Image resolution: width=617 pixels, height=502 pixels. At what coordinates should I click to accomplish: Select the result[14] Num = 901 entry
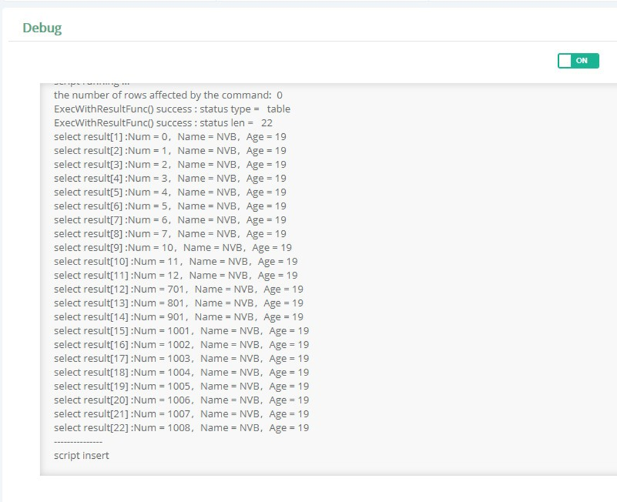(178, 317)
